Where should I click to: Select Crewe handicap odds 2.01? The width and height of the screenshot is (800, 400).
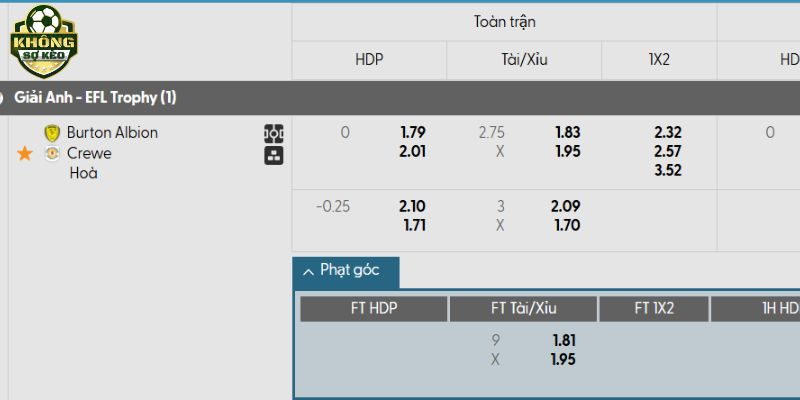[x=413, y=151]
